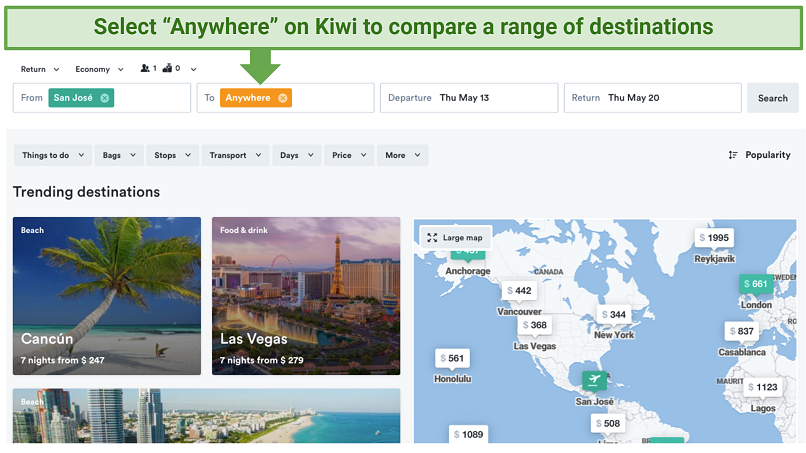
Task: Select the $561 Honolulu price marker
Action: (x=452, y=358)
